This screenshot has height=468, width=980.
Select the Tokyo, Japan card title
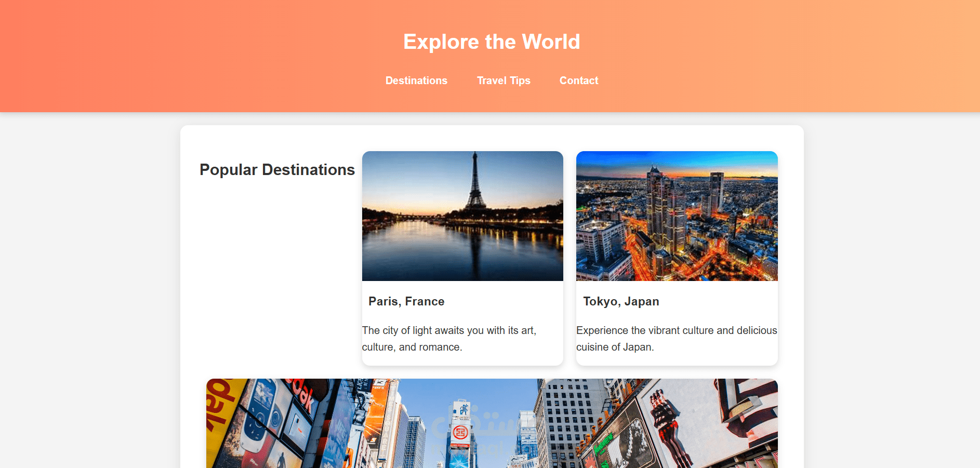coord(621,301)
